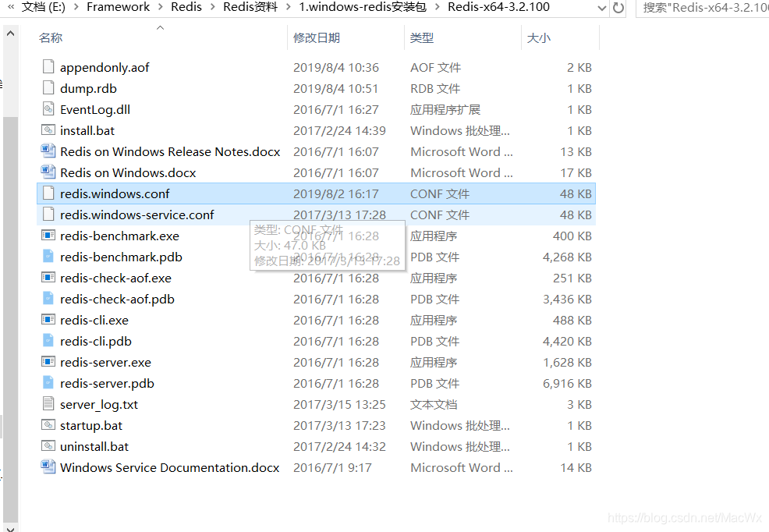Click the EventLog.dll file icon

48,109
